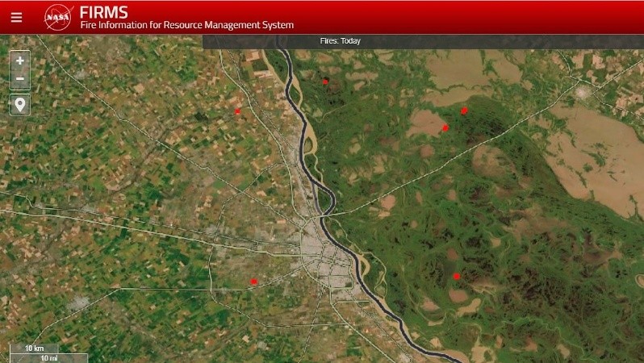Zoom in with the plus button
Viewport: 644px width, 363px height.
(20, 60)
